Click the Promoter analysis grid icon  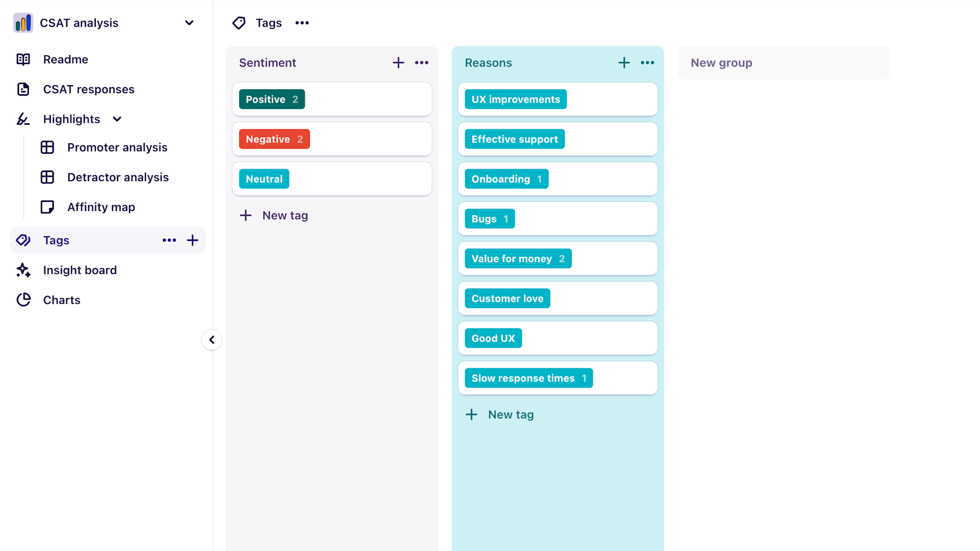(47, 148)
